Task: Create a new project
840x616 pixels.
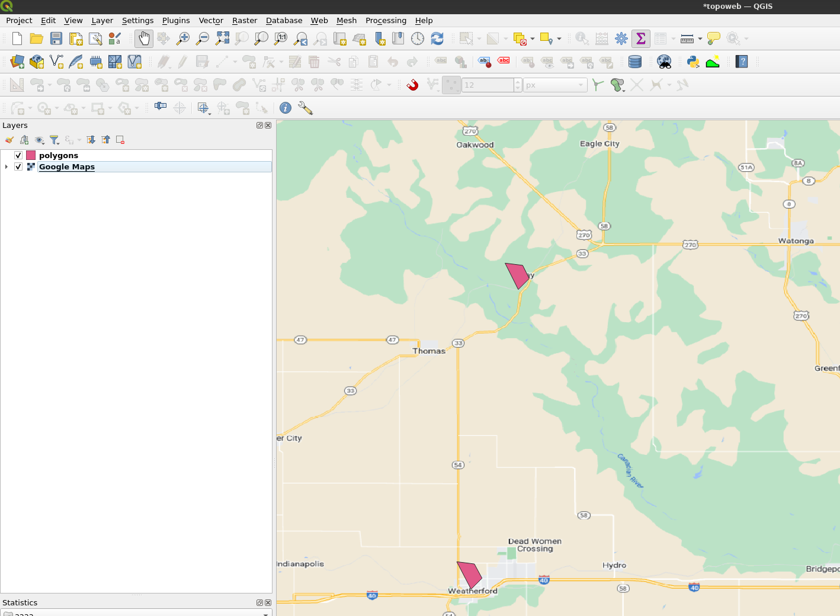Action: pos(17,38)
